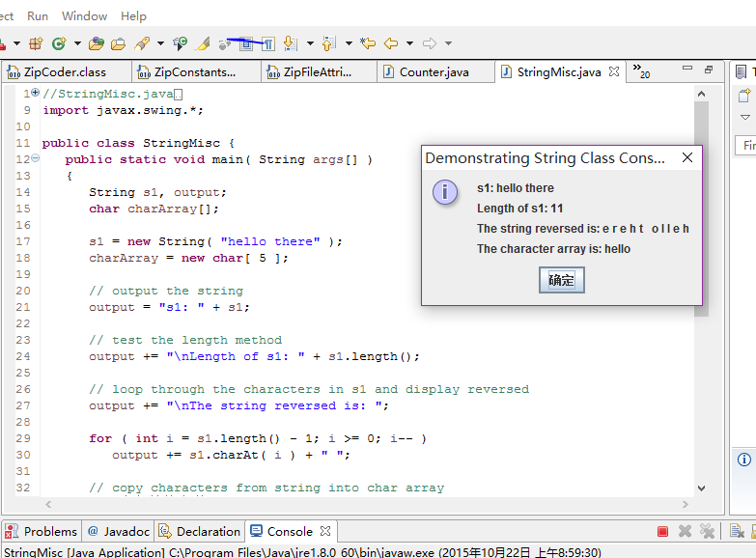756x558 pixels.
Task: Open the Back history dropdown arrow
Action: tap(409, 43)
